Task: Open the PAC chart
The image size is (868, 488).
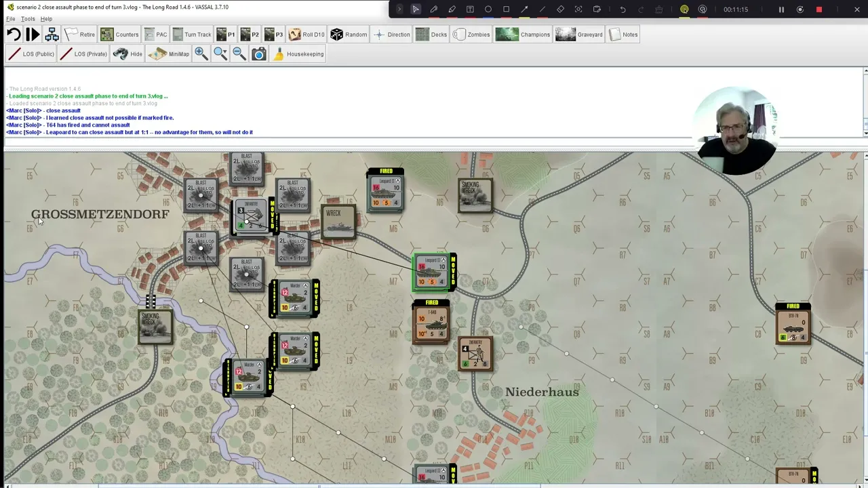Action: [155, 35]
